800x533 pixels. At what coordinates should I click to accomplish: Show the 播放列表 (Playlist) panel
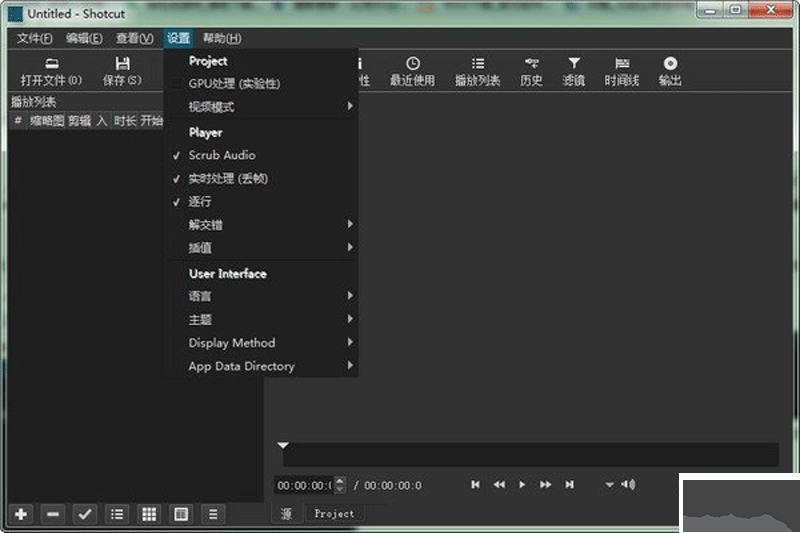pos(477,71)
